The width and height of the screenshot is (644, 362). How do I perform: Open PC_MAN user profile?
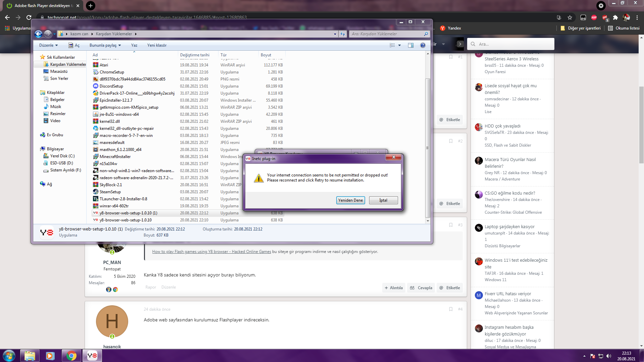(112, 262)
